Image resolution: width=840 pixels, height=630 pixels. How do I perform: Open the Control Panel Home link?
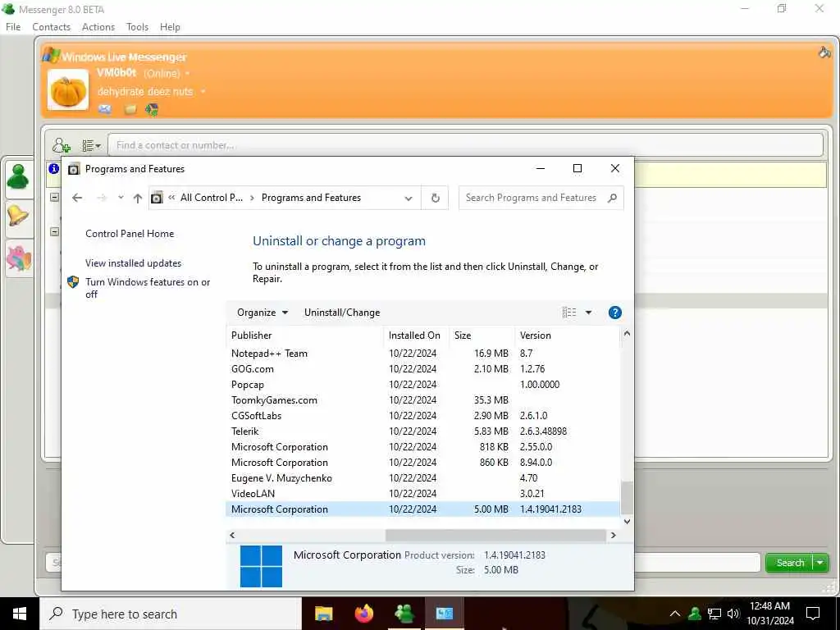(x=130, y=234)
